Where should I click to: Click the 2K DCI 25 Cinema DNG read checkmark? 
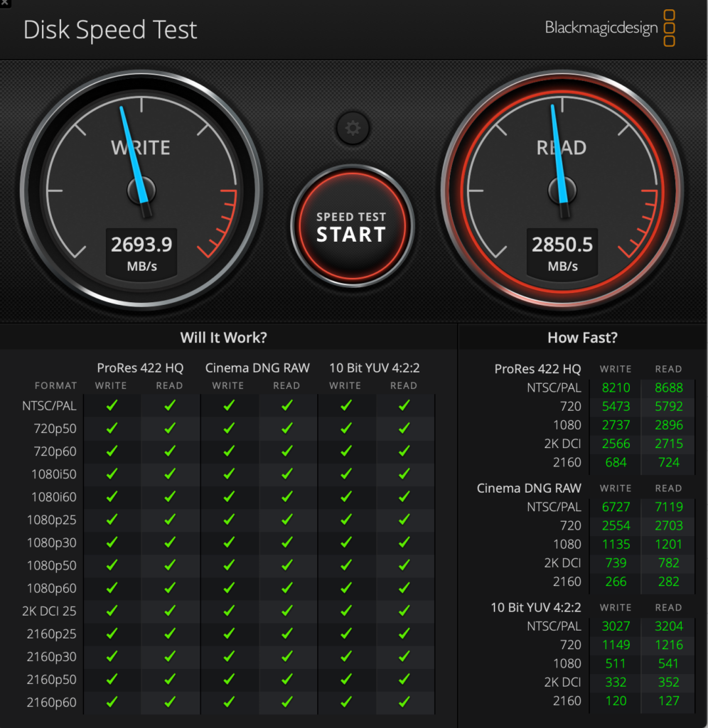pos(286,611)
